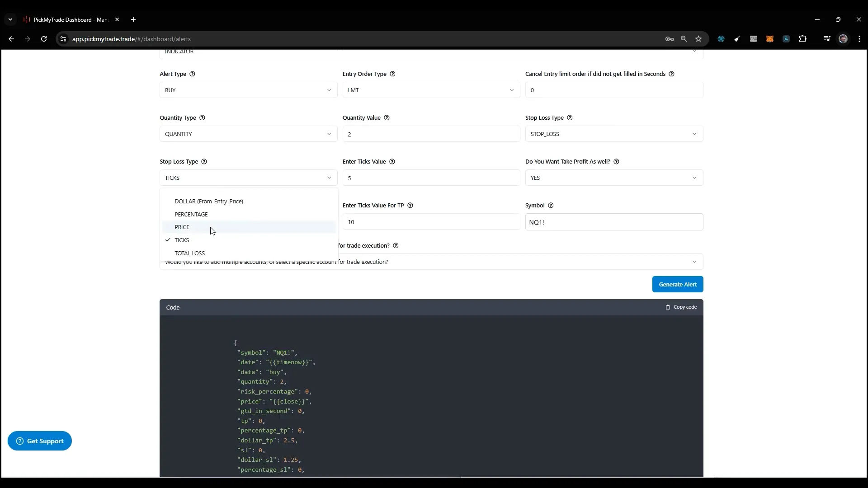Open the browser profile avatar
868x488 pixels.
pyautogui.click(x=843, y=39)
